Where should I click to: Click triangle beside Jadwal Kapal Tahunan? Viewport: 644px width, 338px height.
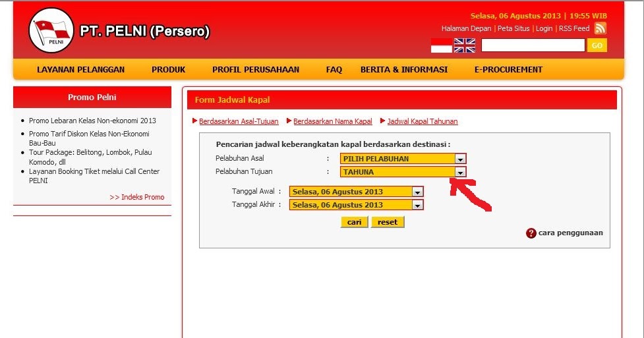pos(383,121)
